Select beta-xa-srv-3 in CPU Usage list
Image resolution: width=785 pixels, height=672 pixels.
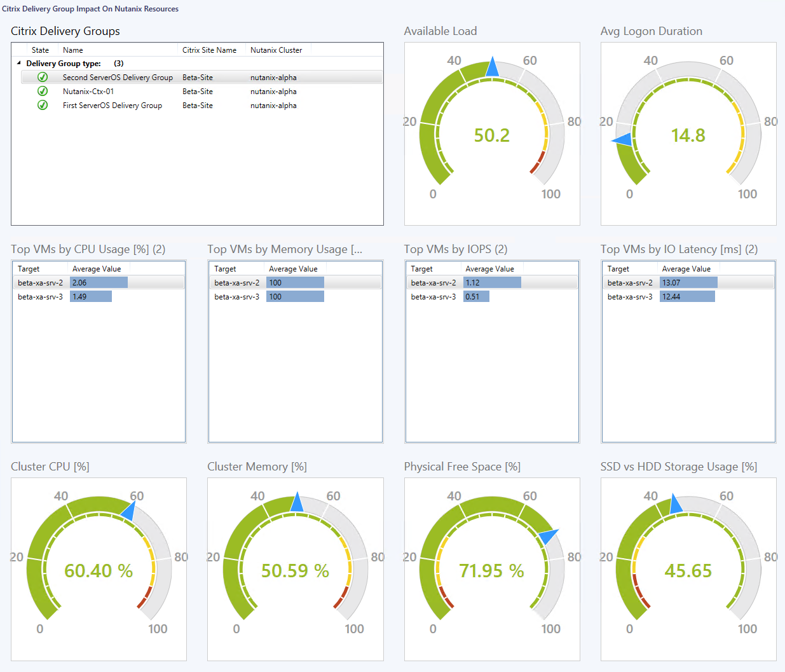tap(40, 297)
